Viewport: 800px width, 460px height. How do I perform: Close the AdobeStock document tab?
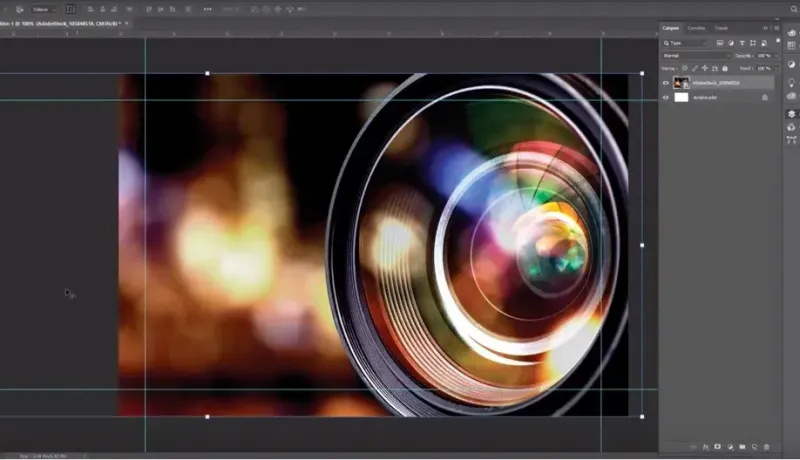coord(127,23)
